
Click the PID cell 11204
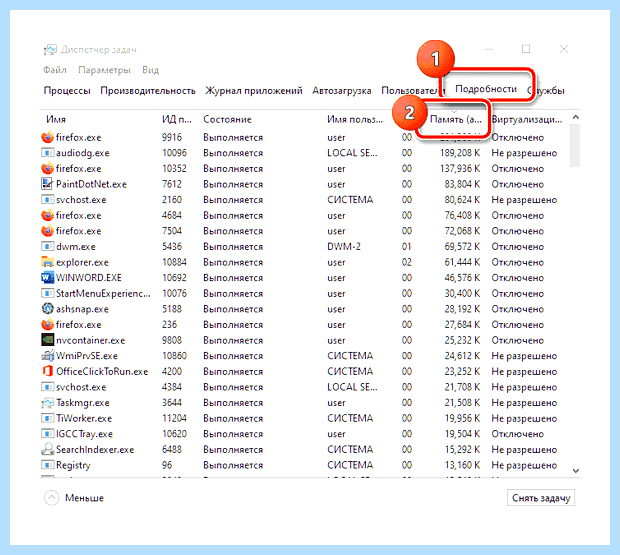[x=174, y=418]
